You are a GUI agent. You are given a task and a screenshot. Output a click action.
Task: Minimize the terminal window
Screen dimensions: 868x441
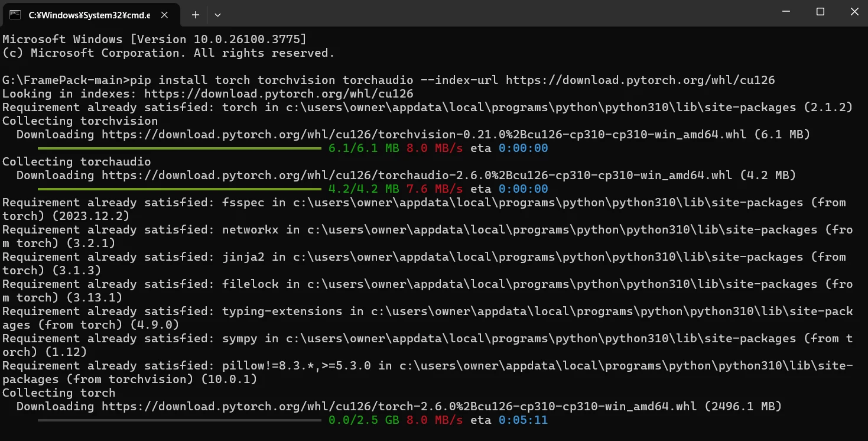coord(785,12)
